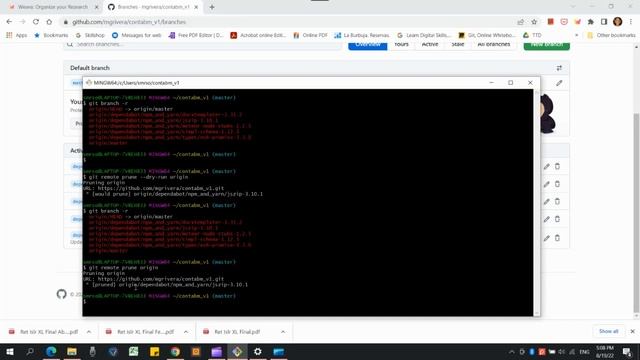Open the Acrobat online bookmark
The width and height of the screenshot is (640, 360).
click(x=258, y=35)
